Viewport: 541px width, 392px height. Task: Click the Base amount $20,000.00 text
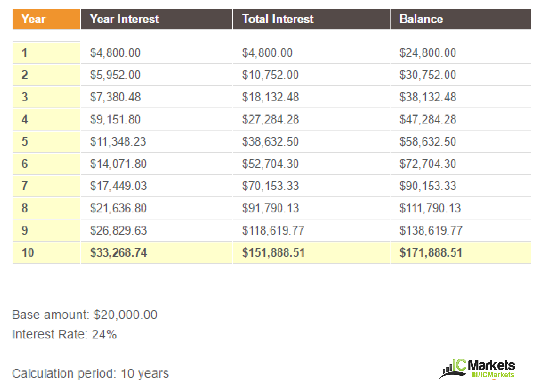(x=85, y=315)
